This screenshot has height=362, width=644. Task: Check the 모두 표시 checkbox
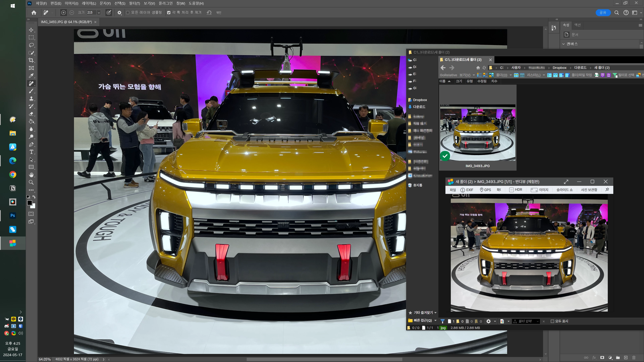pyautogui.click(x=552, y=321)
